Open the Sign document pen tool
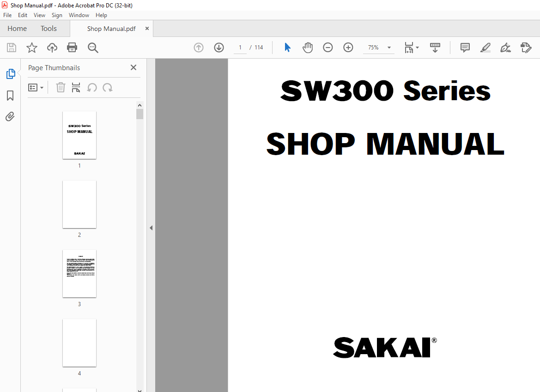The height and width of the screenshot is (392, 540). pos(505,48)
